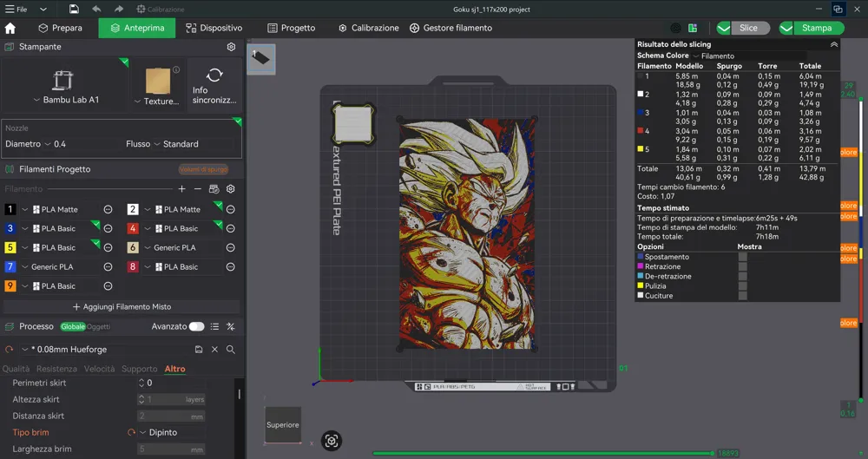
Task: Click the horizontal move slider at bottom
Action: click(x=543, y=453)
